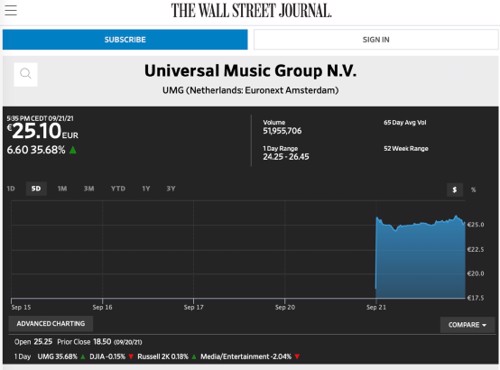Open the search magnifier icon
Screen dimensions: 500x370
pos(26,74)
